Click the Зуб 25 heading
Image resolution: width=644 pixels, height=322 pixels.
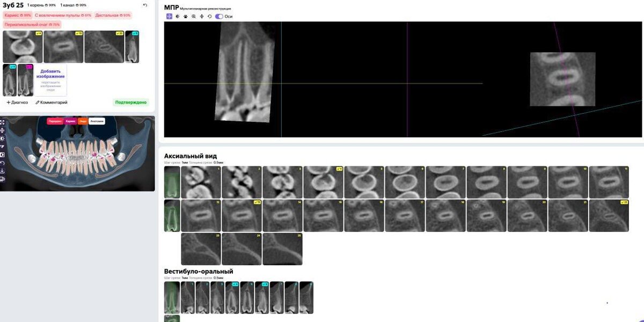(x=13, y=5)
